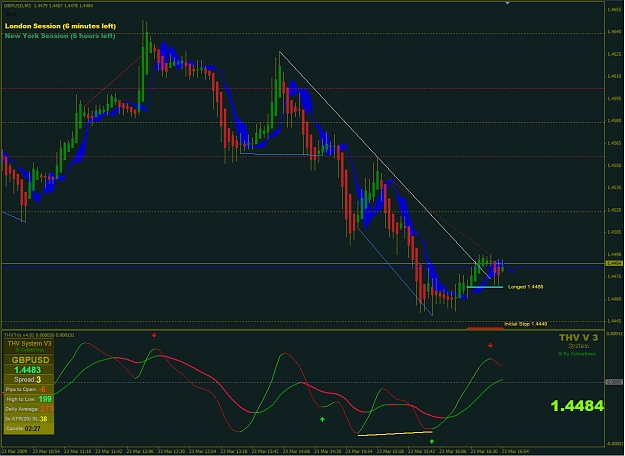Click the chart shift triangle on the top edge

point(507,3)
